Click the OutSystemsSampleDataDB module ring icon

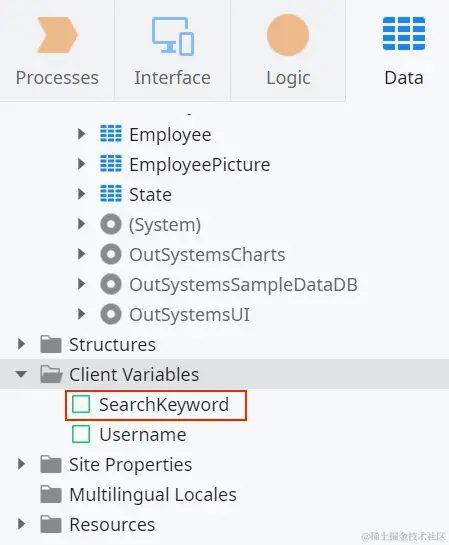pos(111,284)
